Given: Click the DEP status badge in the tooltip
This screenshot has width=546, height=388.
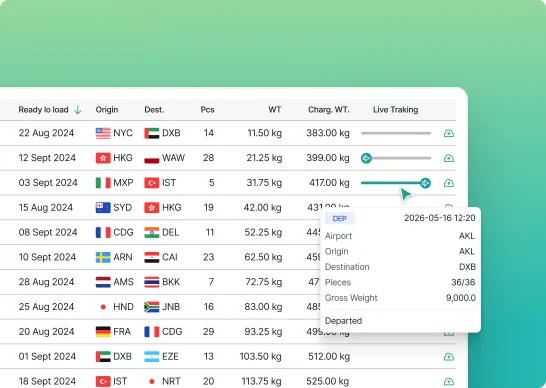Looking at the screenshot, I should coord(340,218).
